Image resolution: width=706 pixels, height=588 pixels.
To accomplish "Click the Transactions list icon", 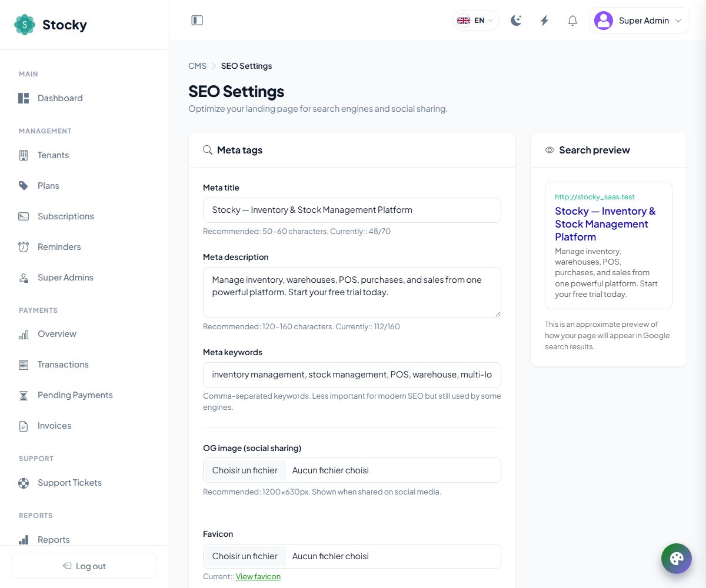I will pyautogui.click(x=24, y=365).
